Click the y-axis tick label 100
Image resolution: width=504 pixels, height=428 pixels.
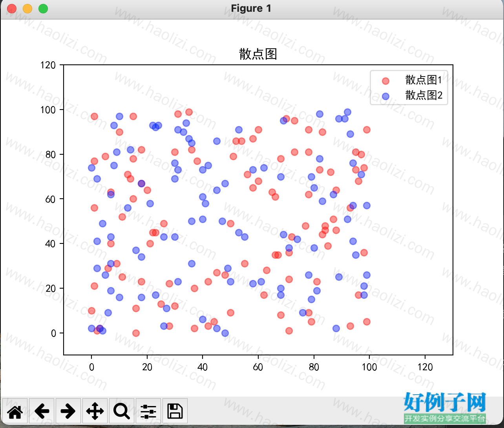click(48, 110)
